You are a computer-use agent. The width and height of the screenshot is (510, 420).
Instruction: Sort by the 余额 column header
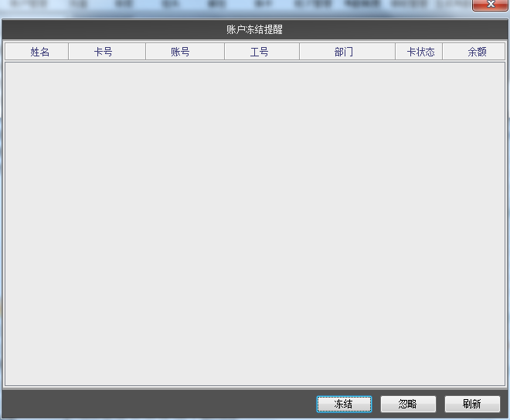[x=477, y=52]
